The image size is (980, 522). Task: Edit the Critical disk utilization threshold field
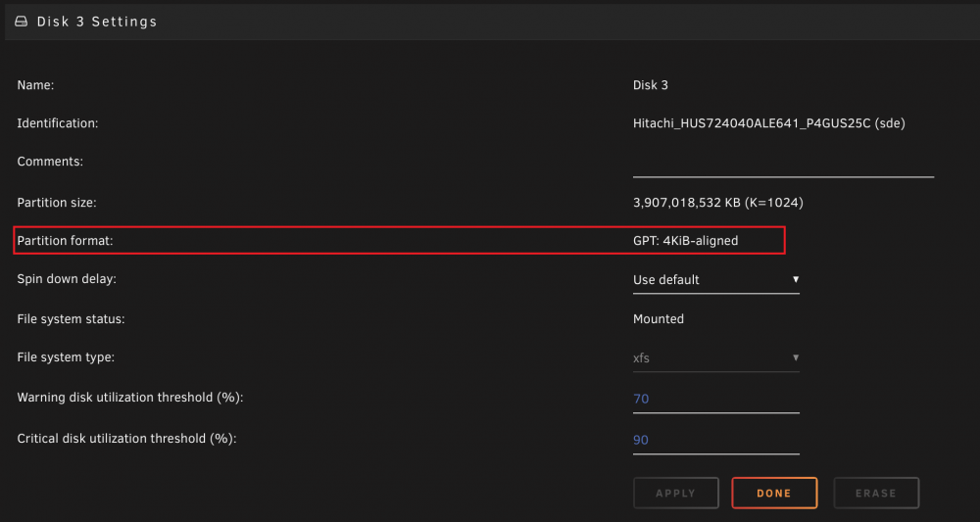pyautogui.click(x=715, y=440)
